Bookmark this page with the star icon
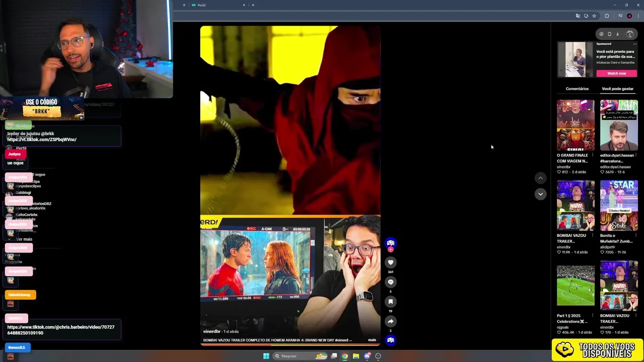 (594, 16)
